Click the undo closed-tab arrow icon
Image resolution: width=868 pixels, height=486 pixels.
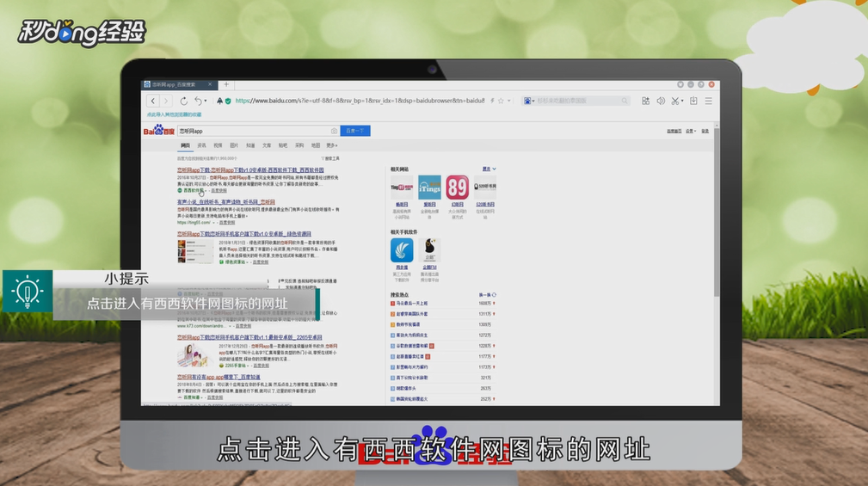coord(198,102)
